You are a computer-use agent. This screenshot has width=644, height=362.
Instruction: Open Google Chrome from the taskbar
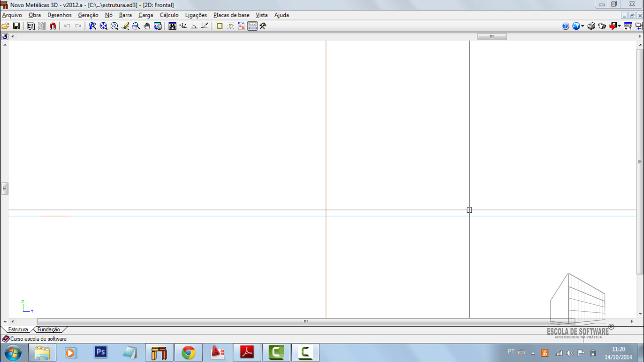coord(189,353)
